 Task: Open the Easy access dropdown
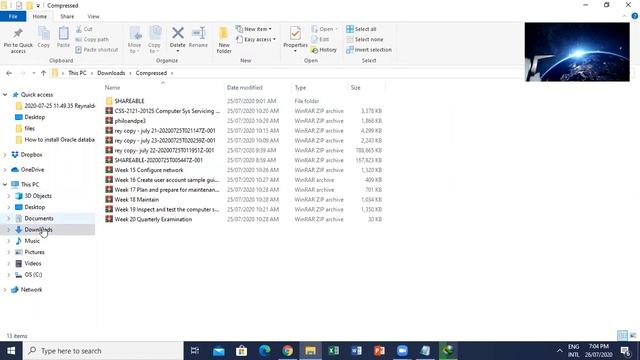pyautogui.click(x=256, y=40)
